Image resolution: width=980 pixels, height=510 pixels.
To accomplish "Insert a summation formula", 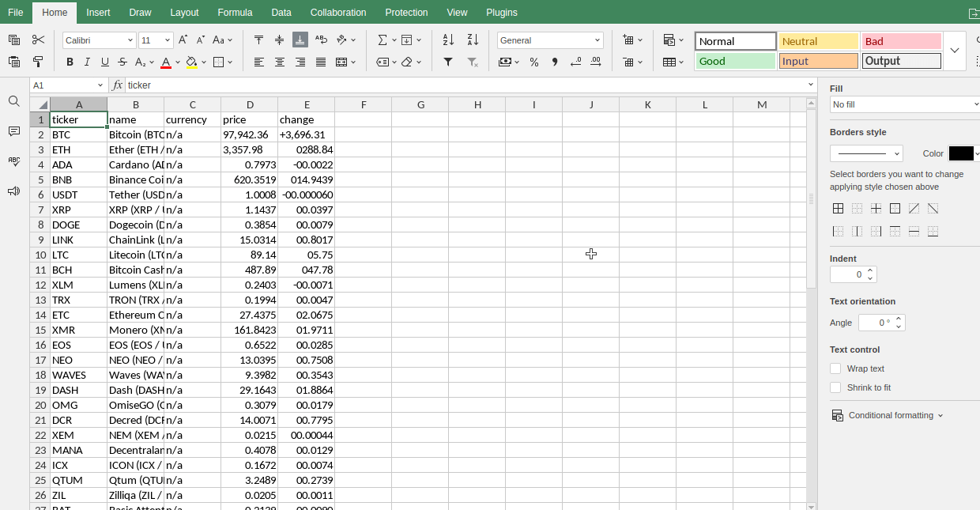I will point(382,40).
